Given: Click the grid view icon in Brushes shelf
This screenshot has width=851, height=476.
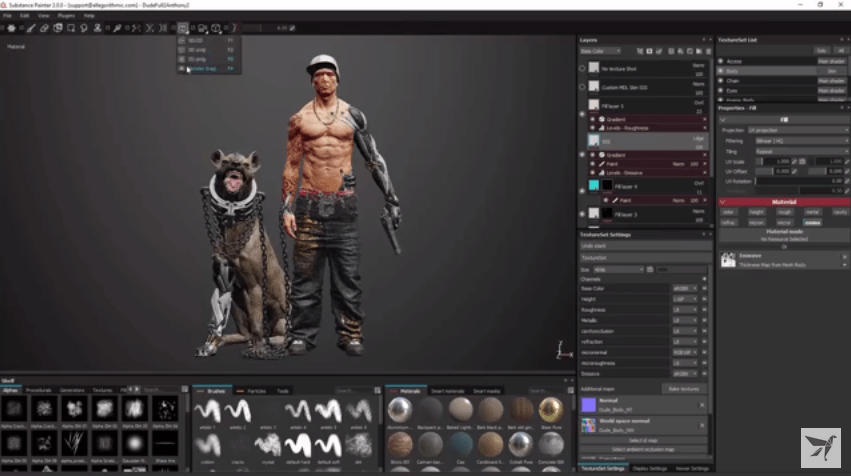Looking at the screenshot, I should (x=378, y=390).
